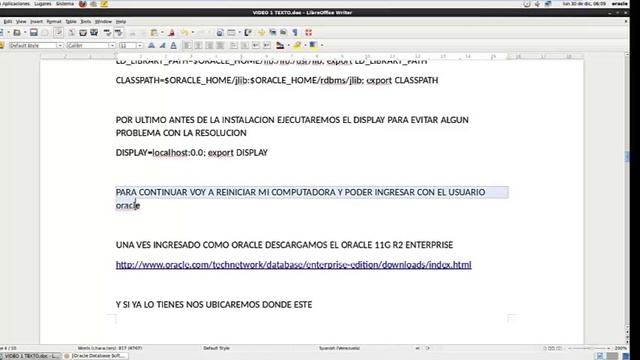The height and width of the screenshot is (360, 640).
Task: Apply font color with the Font Color icon
Action: click(280, 45)
